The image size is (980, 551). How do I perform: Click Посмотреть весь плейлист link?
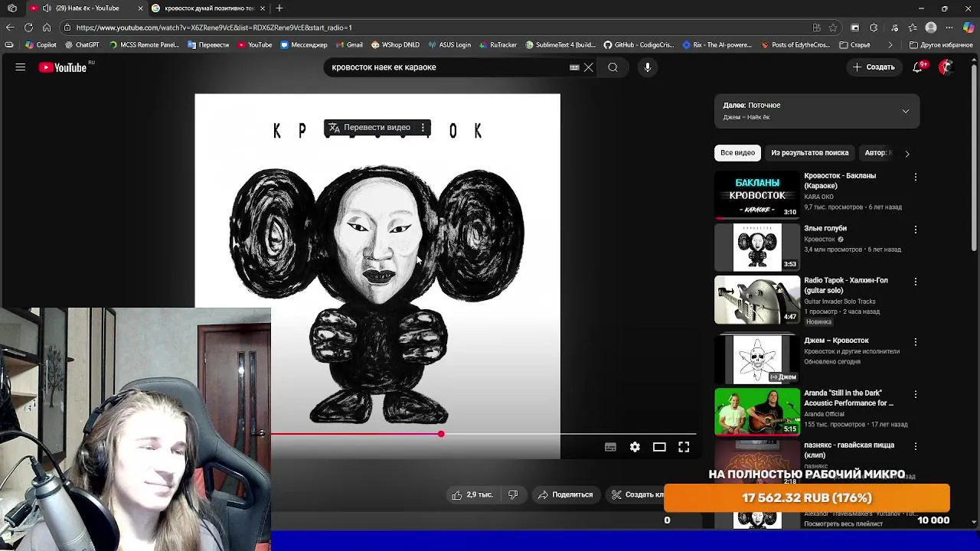[x=843, y=524]
